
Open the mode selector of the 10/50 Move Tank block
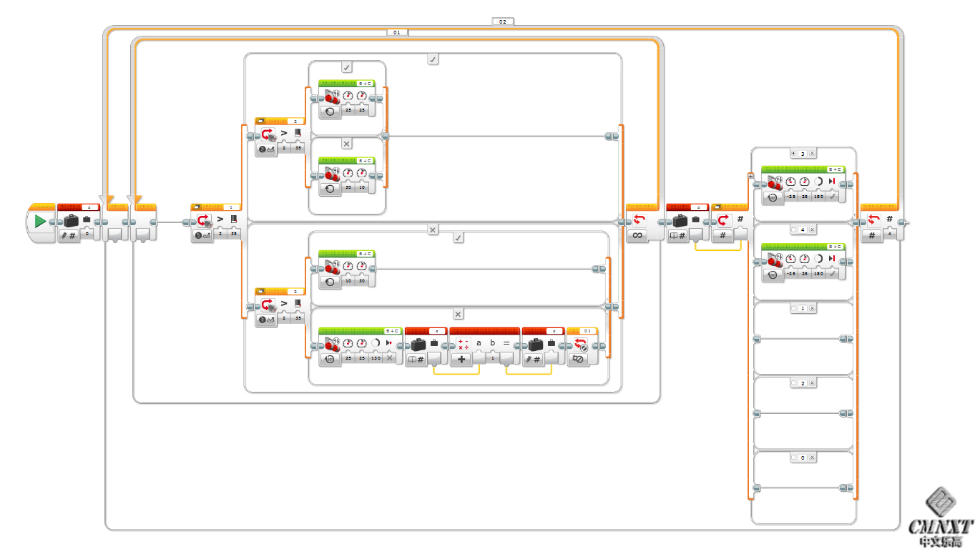(x=330, y=281)
